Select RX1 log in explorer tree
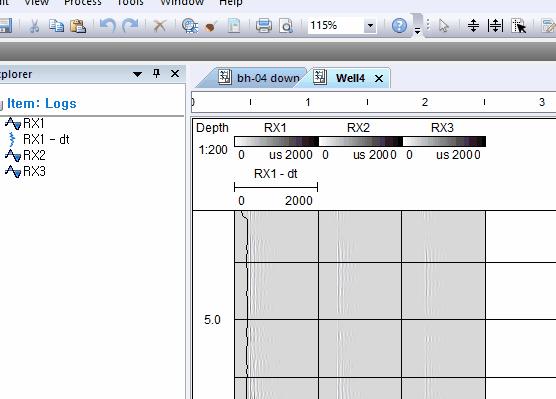Screen dimensions: 556x399 (x=25, y=123)
